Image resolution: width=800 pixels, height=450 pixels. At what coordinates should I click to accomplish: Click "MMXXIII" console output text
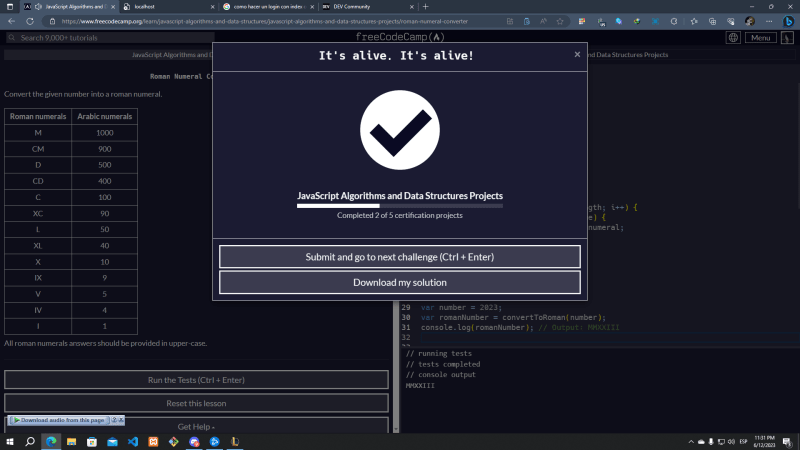420,386
